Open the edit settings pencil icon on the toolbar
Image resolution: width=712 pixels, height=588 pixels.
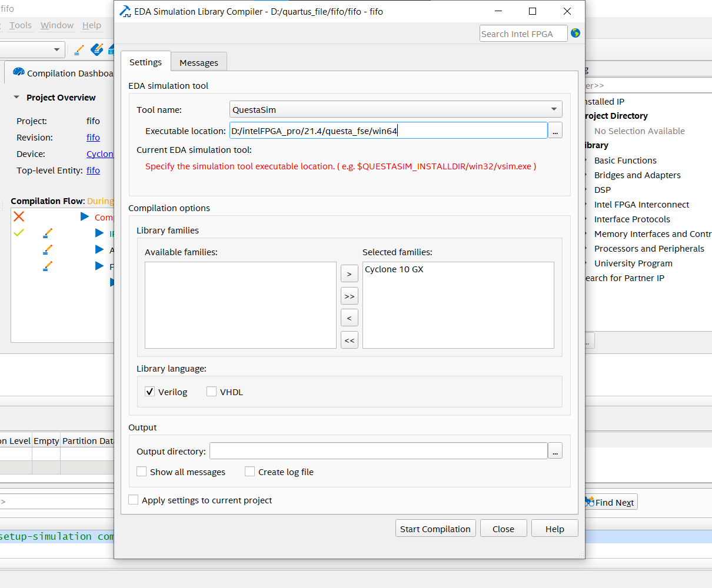pyautogui.click(x=79, y=50)
